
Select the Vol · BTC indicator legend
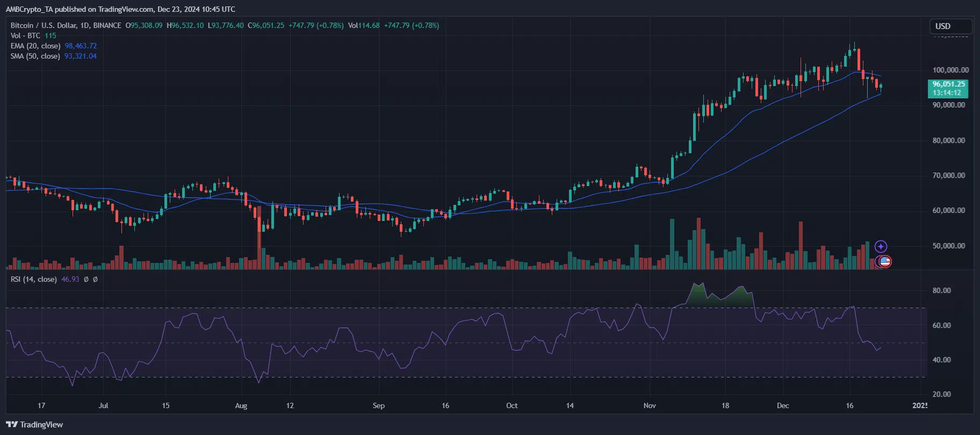click(x=25, y=35)
